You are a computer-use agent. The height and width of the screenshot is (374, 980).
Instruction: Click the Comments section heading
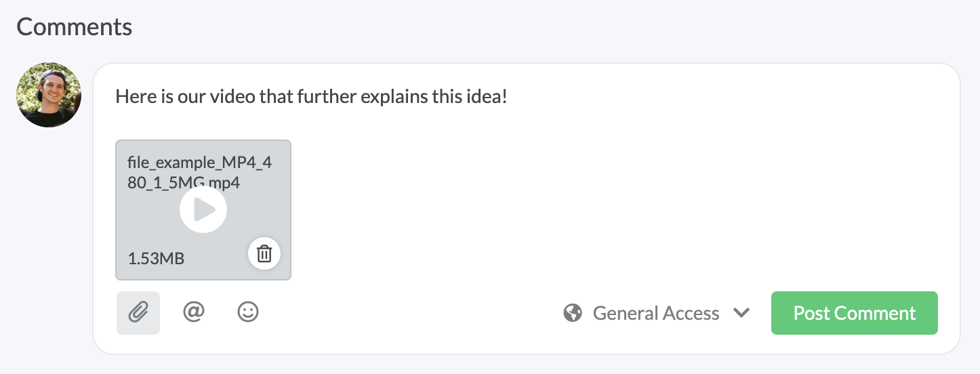(x=75, y=27)
